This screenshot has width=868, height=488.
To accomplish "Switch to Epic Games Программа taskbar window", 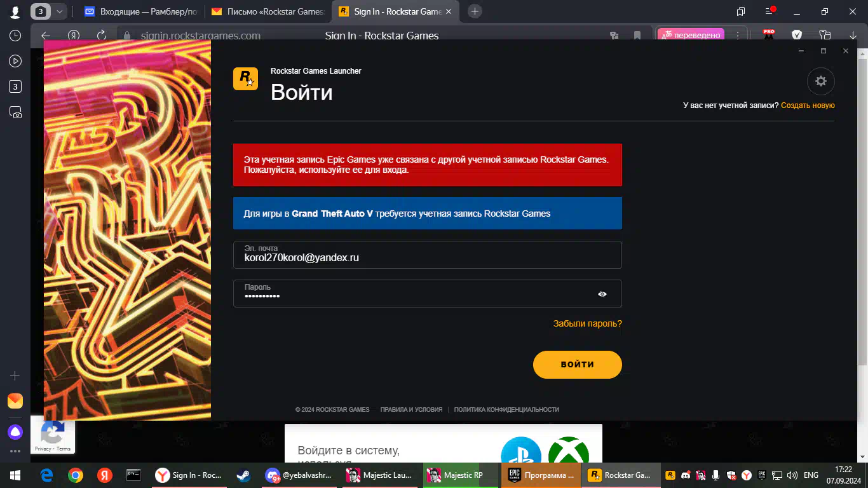I will click(541, 475).
